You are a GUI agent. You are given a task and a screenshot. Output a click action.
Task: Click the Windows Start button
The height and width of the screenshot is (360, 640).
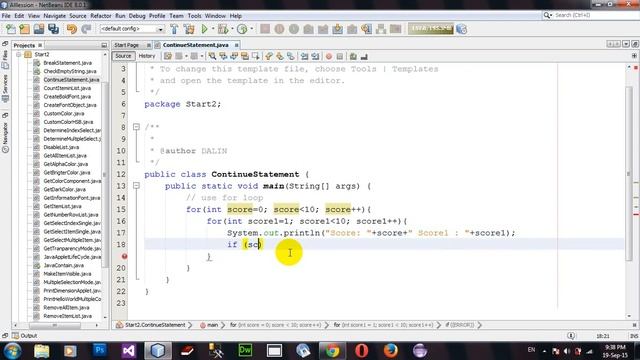13,351
